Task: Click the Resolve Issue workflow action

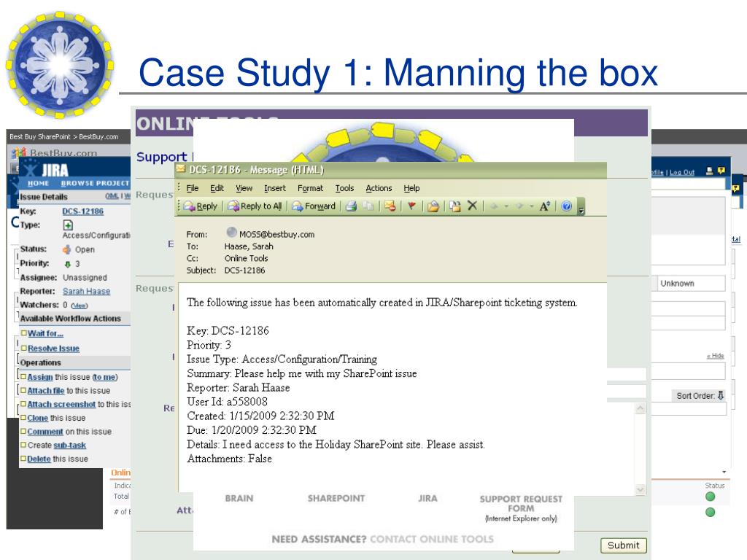Action: point(53,348)
